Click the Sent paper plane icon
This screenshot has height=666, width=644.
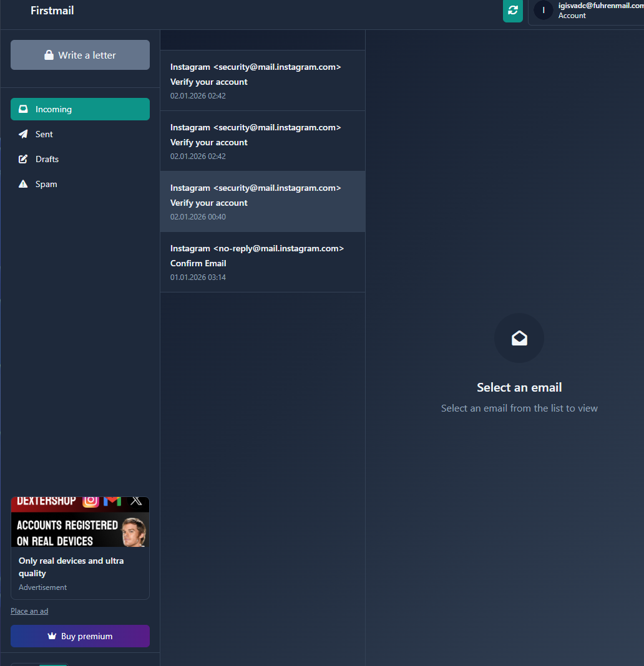[23, 134]
